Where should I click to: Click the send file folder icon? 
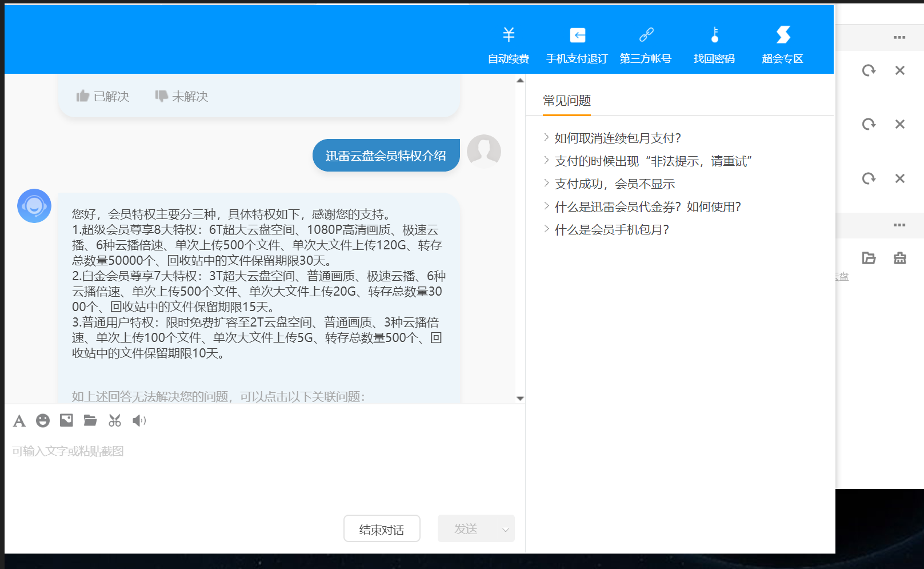(90, 420)
